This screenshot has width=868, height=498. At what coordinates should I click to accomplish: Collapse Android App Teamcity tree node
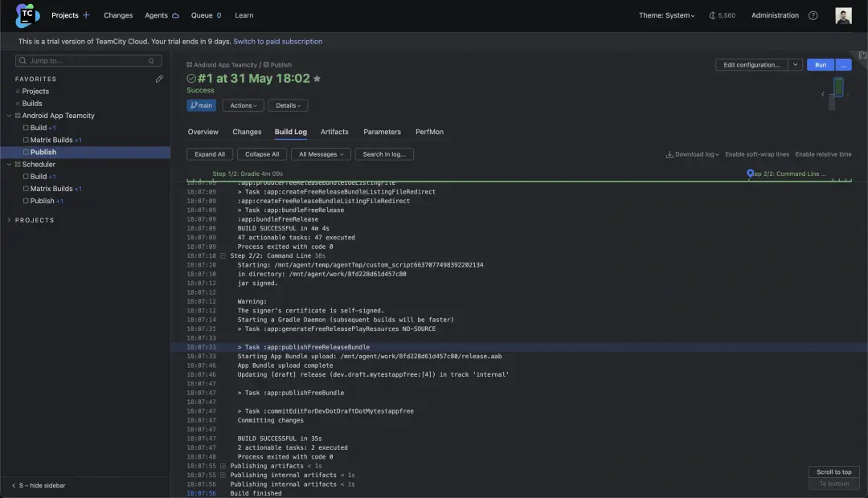pos(9,116)
